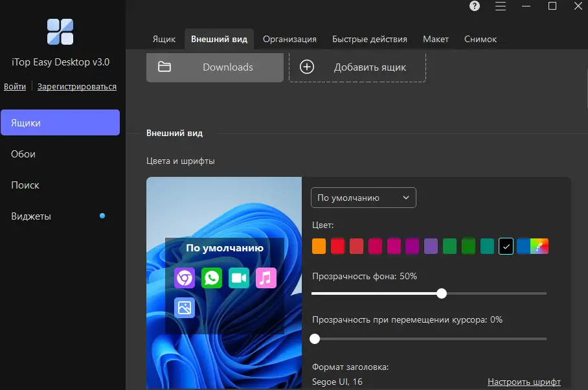Click the Войти link

15,87
